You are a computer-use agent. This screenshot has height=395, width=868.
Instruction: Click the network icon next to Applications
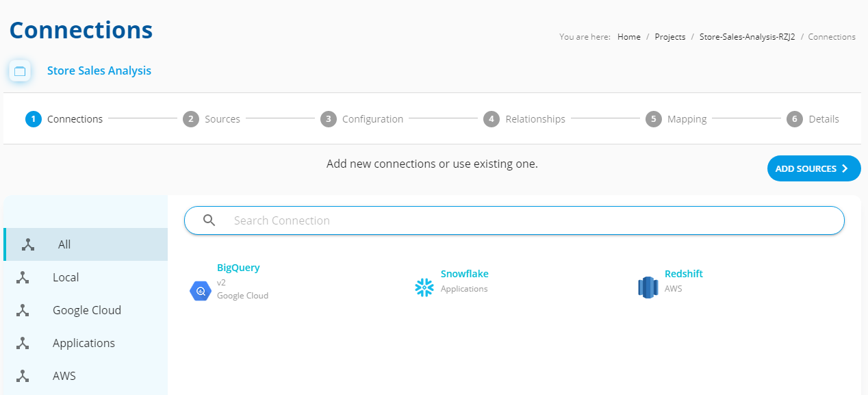(23, 343)
